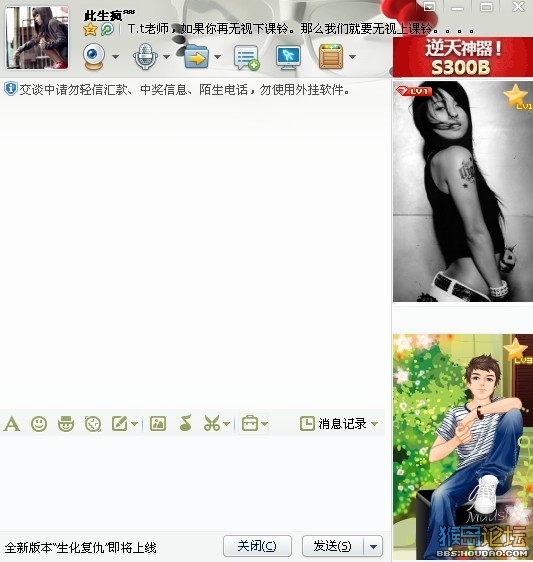Image resolution: width=533 pixels, height=562 pixels.
Task: Open the yellow star Qzone icon
Action: 90,29
